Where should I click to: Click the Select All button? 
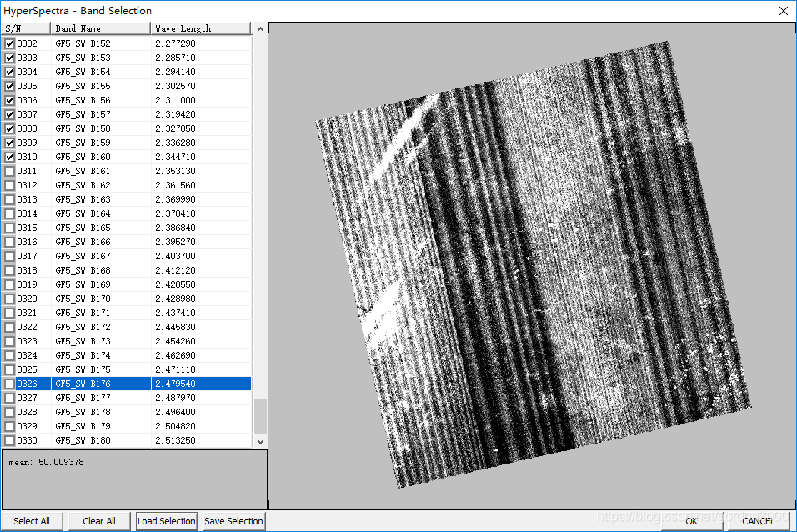[x=32, y=521]
